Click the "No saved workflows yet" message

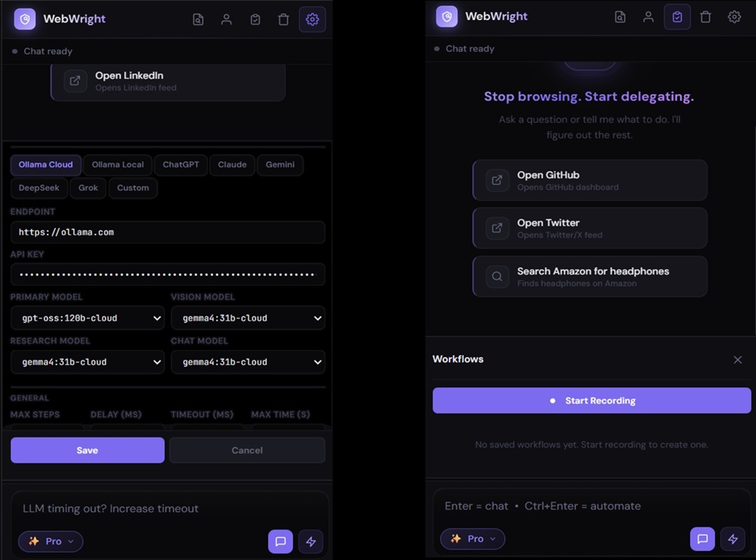591,444
